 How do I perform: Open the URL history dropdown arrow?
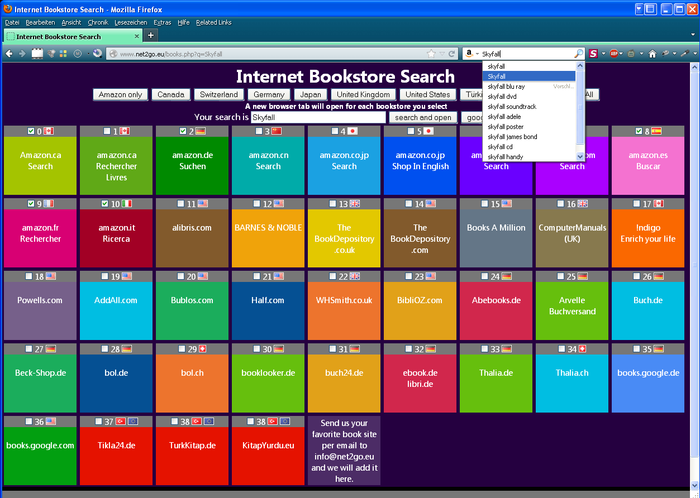click(442, 54)
